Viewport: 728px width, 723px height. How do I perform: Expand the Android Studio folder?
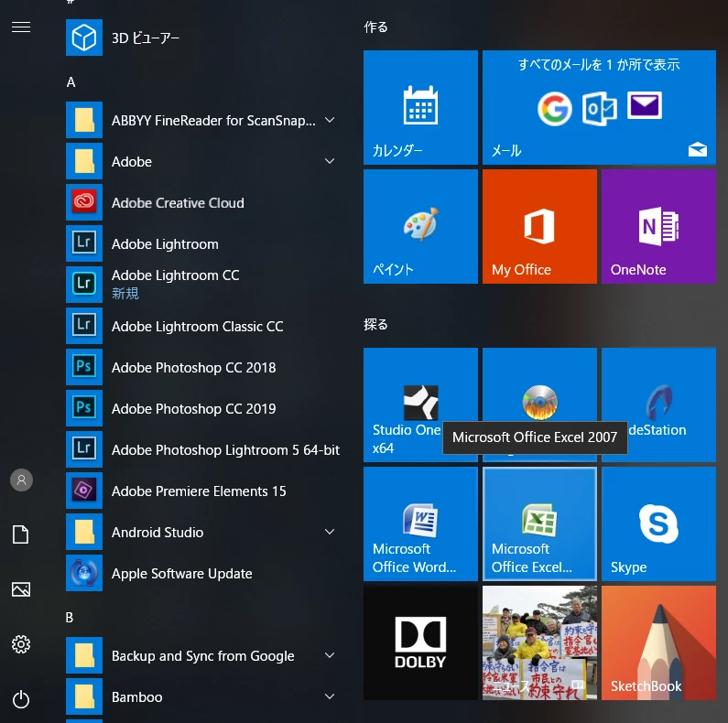tap(330, 532)
